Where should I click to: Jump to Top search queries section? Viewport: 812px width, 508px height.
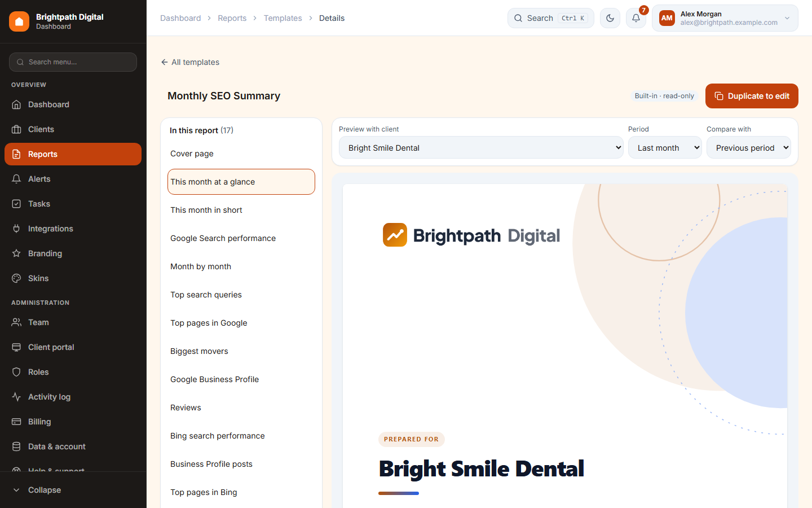click(241, 295)
